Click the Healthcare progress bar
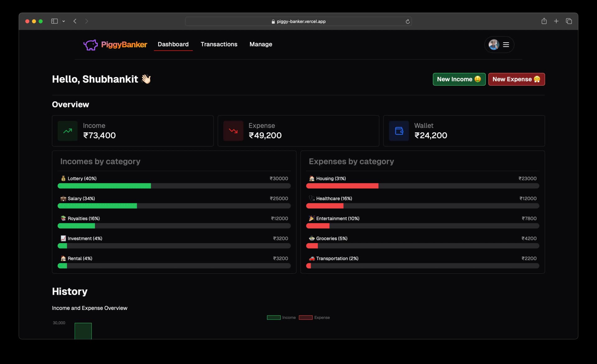 (423, 206)
